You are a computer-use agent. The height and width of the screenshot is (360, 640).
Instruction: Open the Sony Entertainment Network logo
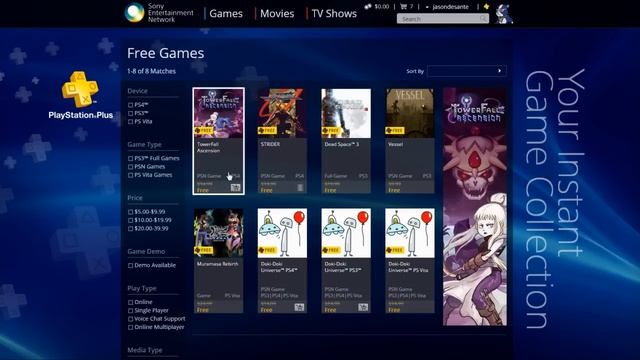[159, 13]
